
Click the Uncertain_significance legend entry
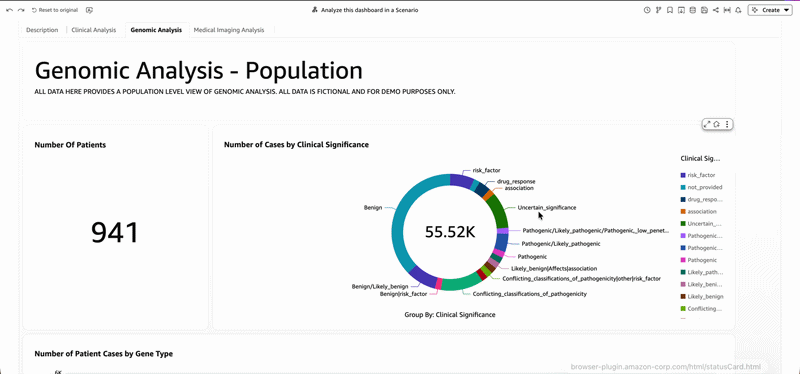pos(699,223)
